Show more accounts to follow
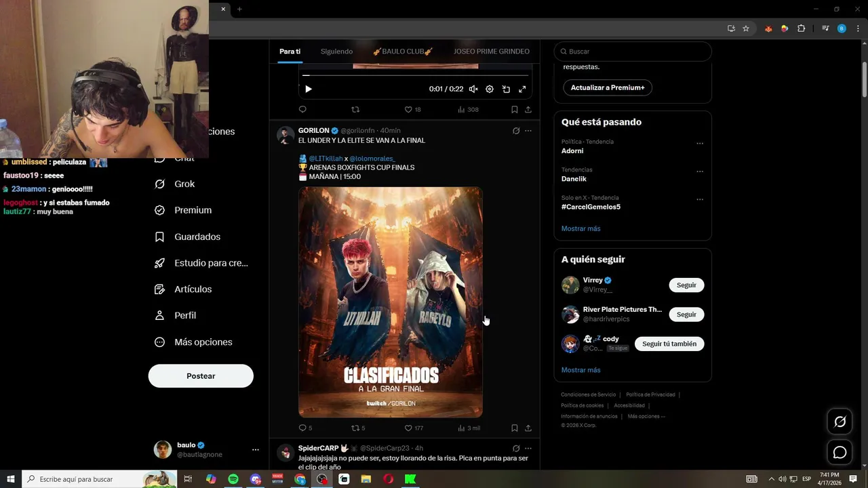This screenshot has height=488, width=868. coord(580,370)
